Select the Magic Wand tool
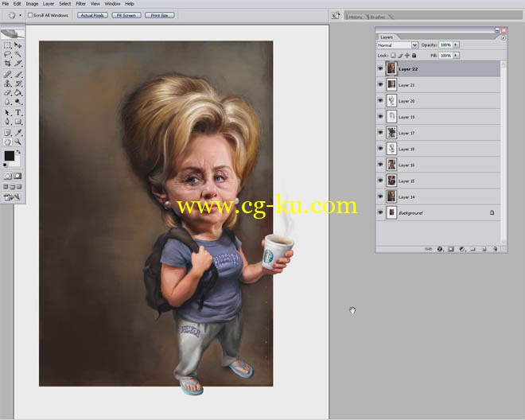 click(18, 54)
